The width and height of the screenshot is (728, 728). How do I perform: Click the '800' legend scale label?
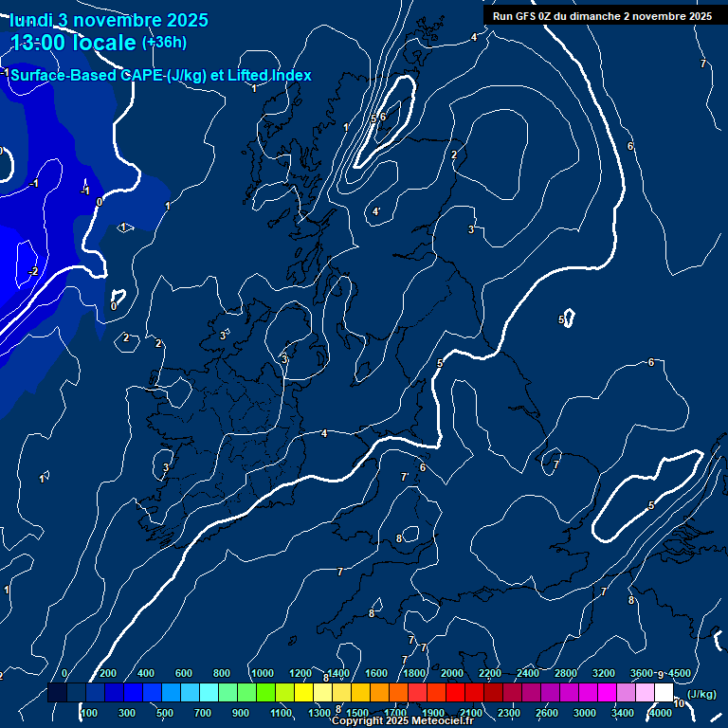(222, 673)
